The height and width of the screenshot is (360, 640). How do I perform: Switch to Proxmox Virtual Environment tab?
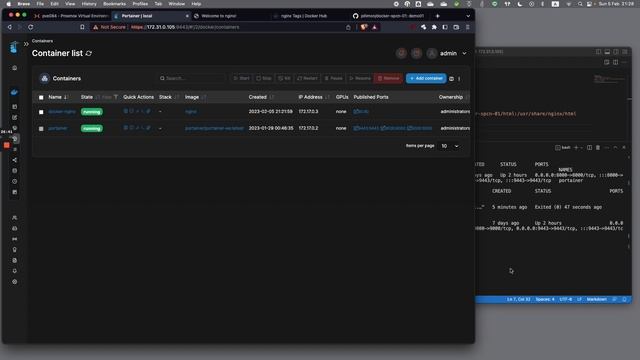71,16
